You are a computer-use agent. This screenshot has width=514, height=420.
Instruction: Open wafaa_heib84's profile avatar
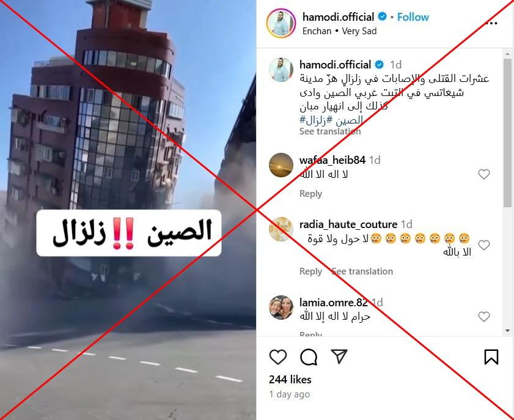coord(281,165)
